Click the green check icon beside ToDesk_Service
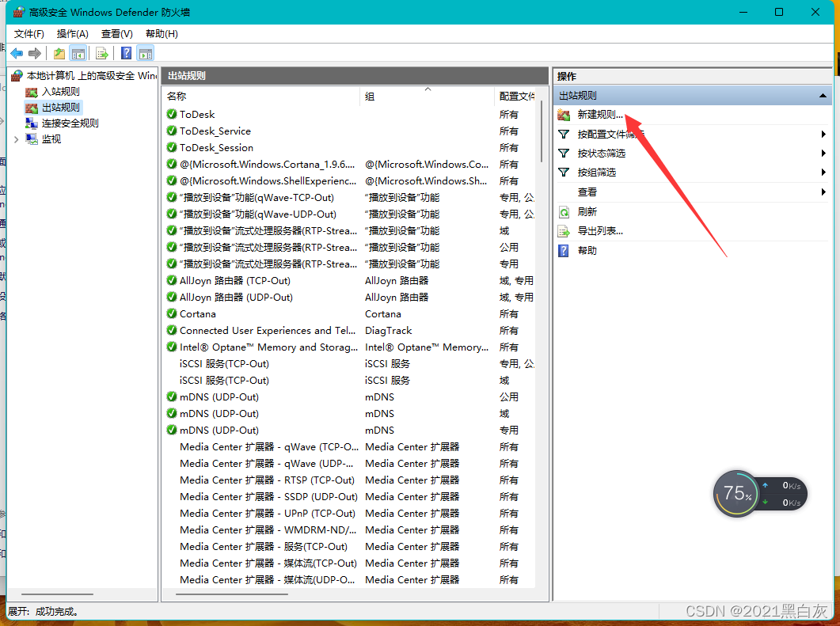This screenshot has height=626, width=840. (172, 131)
